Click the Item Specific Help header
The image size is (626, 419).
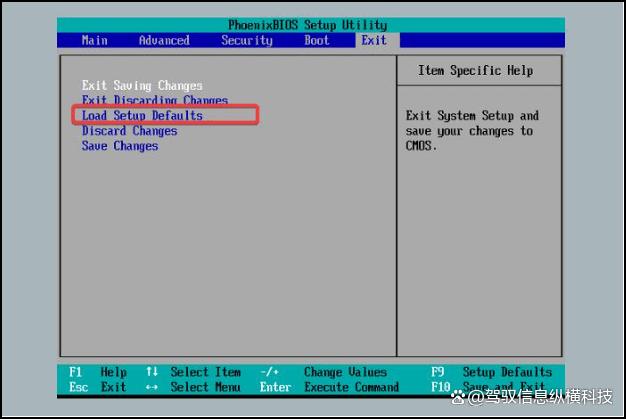[475, 71]
